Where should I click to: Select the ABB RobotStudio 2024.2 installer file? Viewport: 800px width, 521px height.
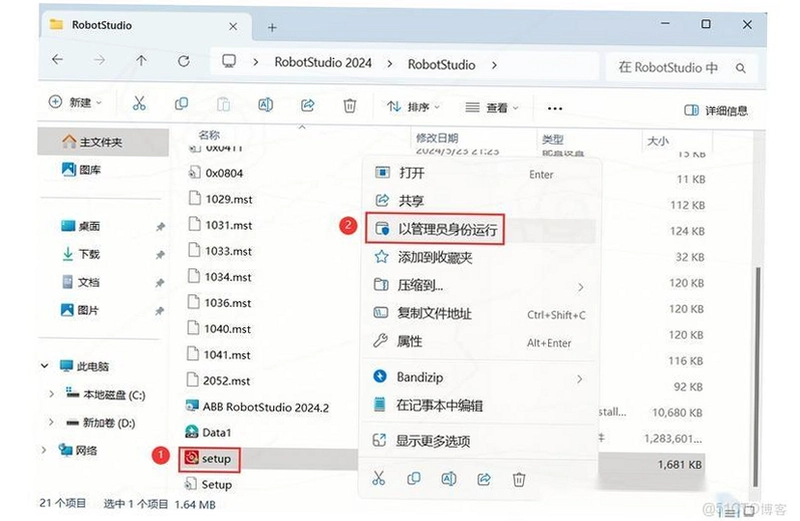coord(258,407)
